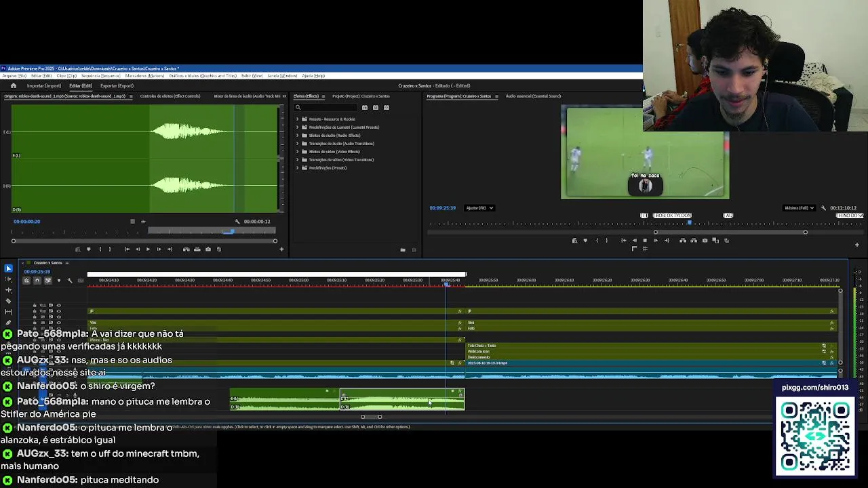Add marker in Source monitor
Viewport: 868px width, 488px height.
click(89, 249)
